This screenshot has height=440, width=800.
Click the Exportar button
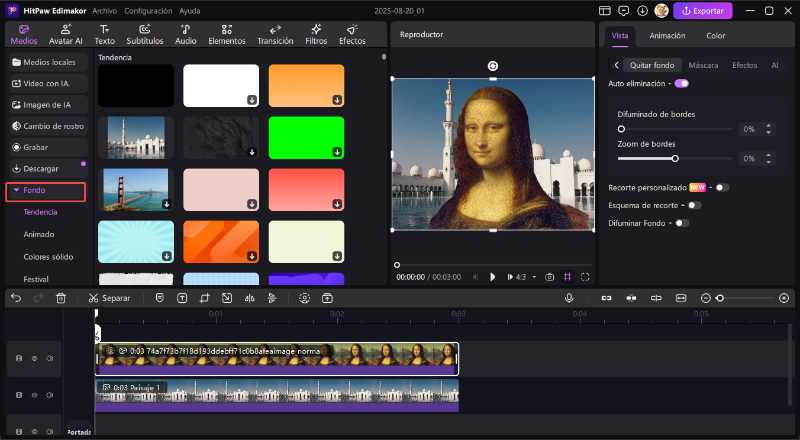click(x=703, y=11)
